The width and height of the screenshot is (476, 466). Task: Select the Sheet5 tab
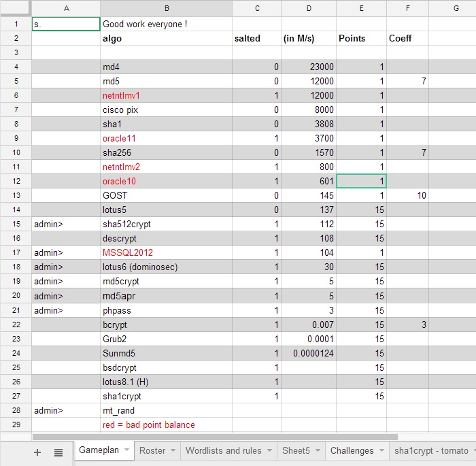[296, 450]
